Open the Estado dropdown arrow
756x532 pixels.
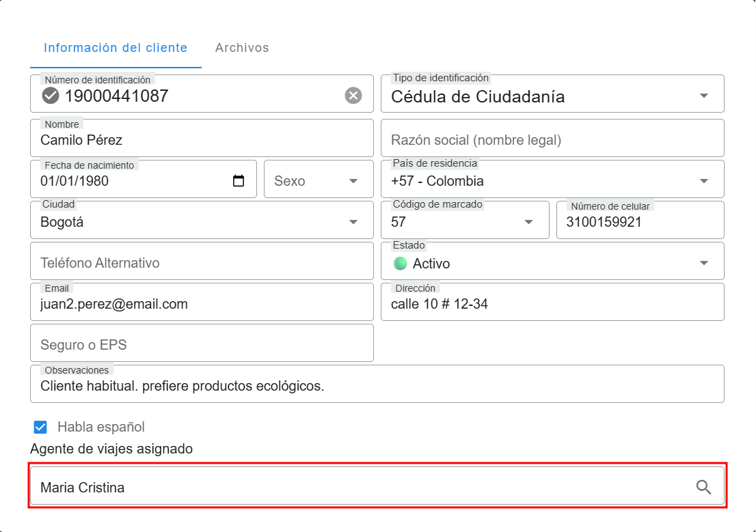704,264
